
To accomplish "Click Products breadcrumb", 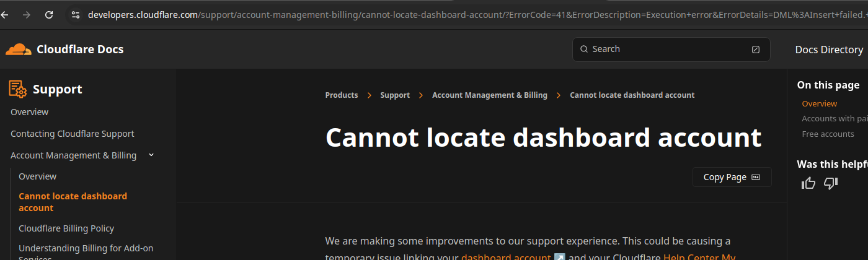I will point(342,95).
